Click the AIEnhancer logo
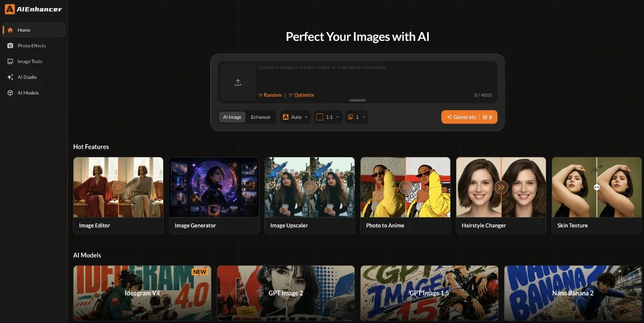The height and width of the screenshot is (323, 644). 33,9
